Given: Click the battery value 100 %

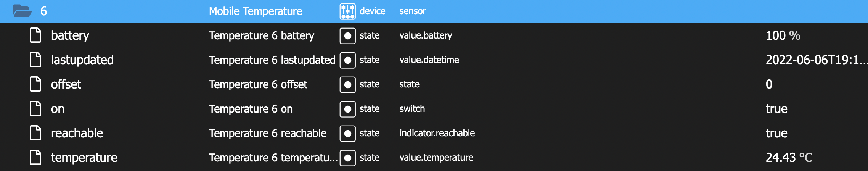Looking at the screenshot, I should pos(783,35).
